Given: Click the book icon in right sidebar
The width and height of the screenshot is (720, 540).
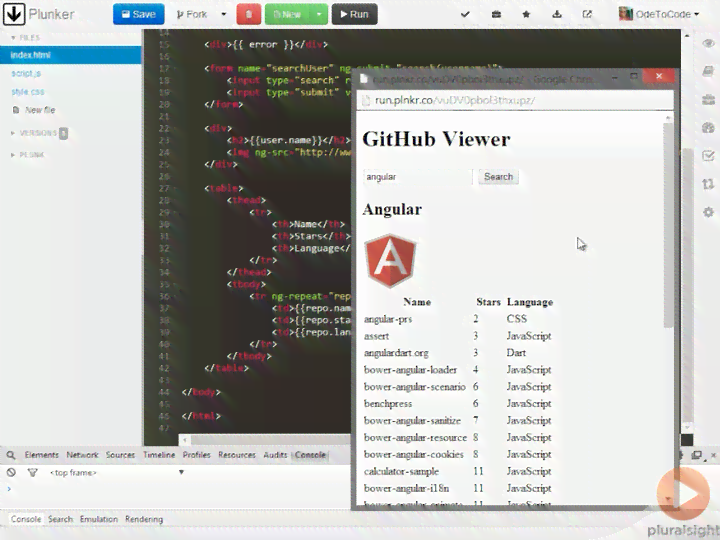Looking at the screenshot, I should (708, 71).
